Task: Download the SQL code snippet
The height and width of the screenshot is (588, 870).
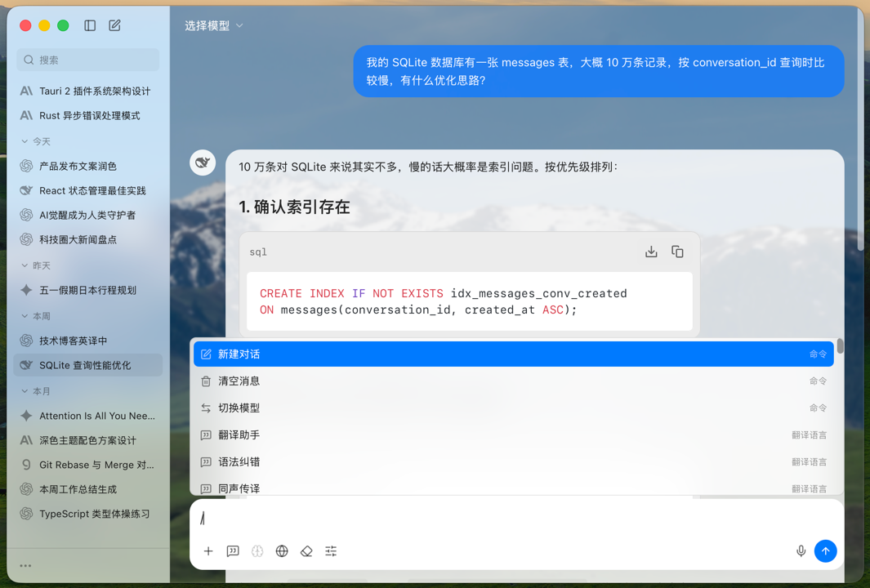Action: [x=651, y=252]
